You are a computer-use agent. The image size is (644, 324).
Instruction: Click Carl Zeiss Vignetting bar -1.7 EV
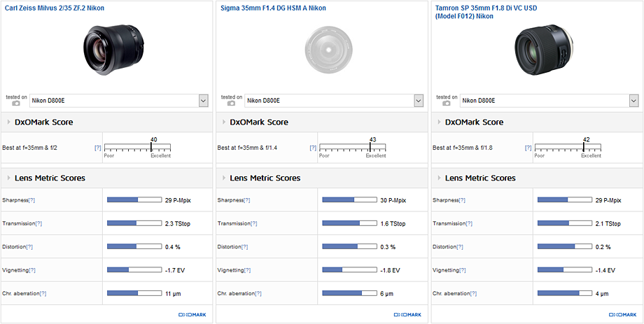click(x=134, y=270)
